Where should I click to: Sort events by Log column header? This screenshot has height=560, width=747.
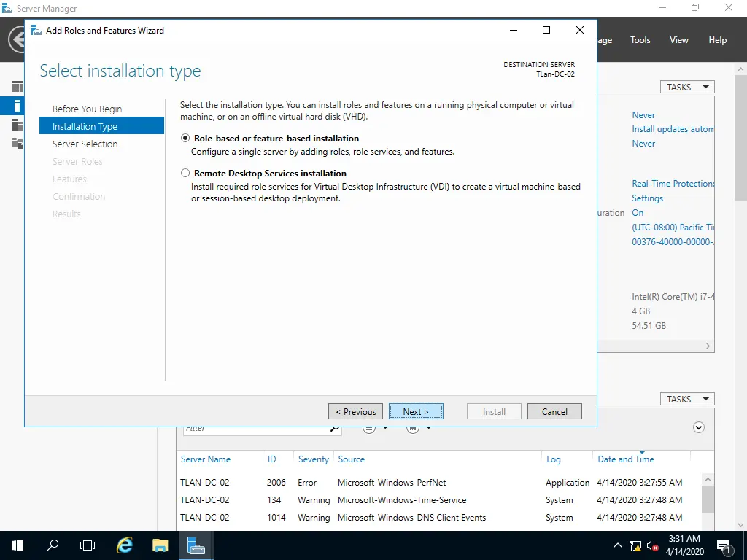[553, 459]
